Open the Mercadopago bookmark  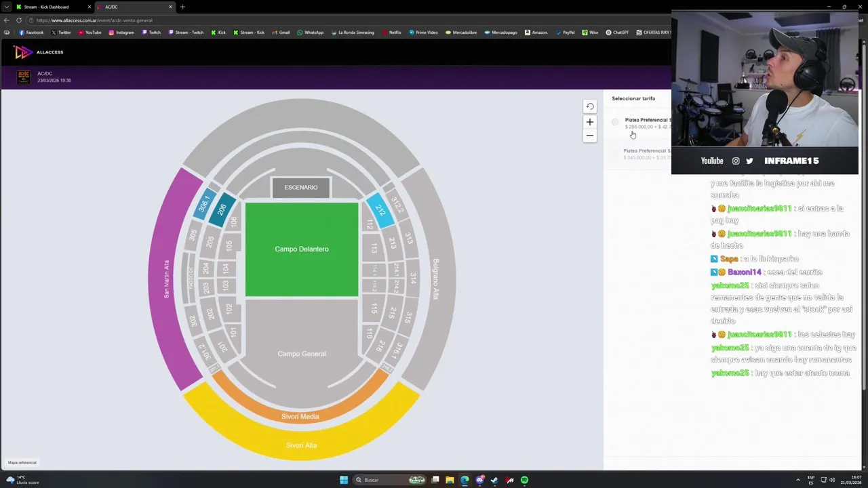click(x=500, y=33)
